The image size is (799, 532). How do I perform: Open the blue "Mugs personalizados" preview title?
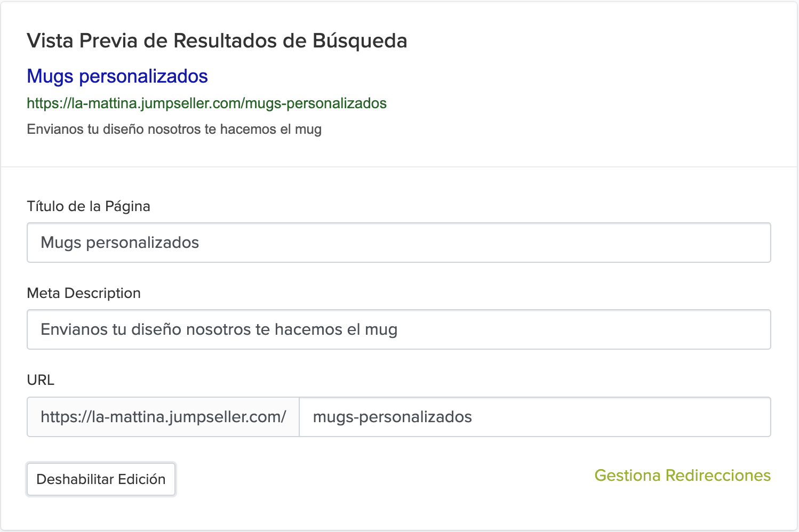point(117,76)
